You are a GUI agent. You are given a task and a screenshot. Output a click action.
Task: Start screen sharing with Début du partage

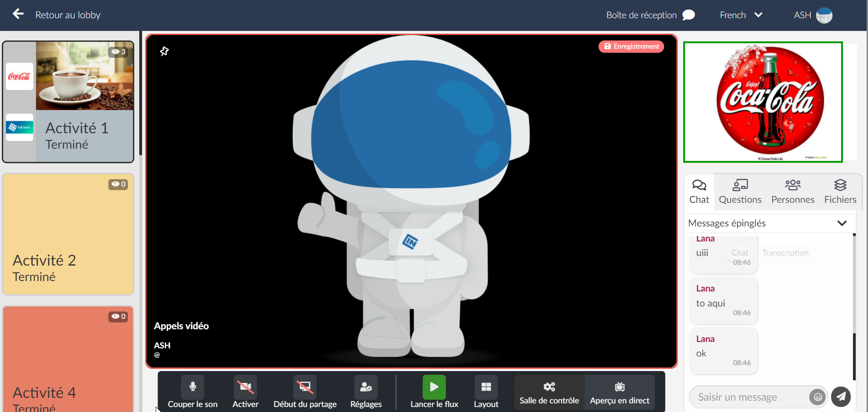click(x=305, y=392)
